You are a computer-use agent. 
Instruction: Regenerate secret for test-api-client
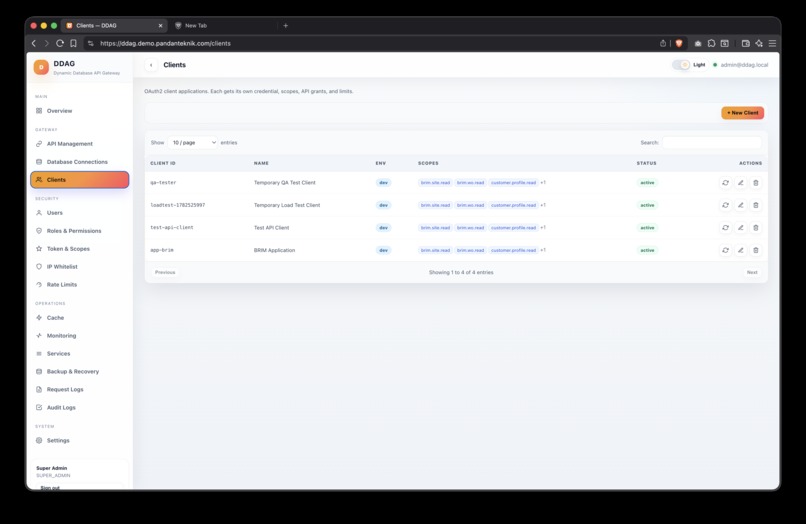(725, 227)
